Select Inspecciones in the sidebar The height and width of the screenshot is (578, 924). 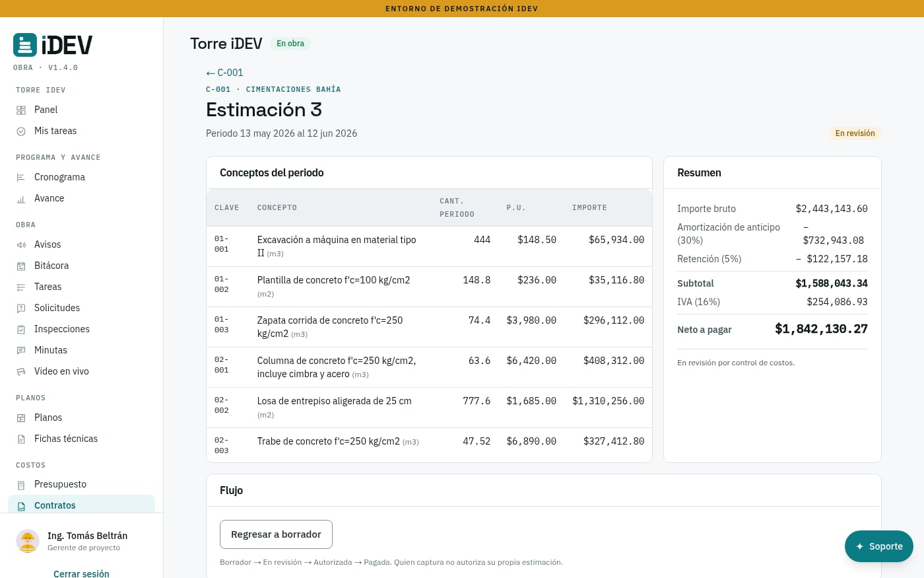tap(81, 329)
